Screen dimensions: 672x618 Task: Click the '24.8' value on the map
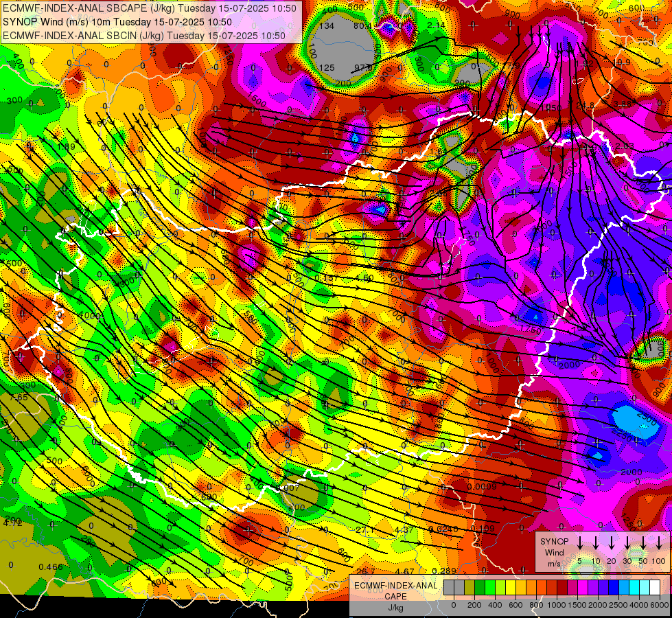point(586,106)
